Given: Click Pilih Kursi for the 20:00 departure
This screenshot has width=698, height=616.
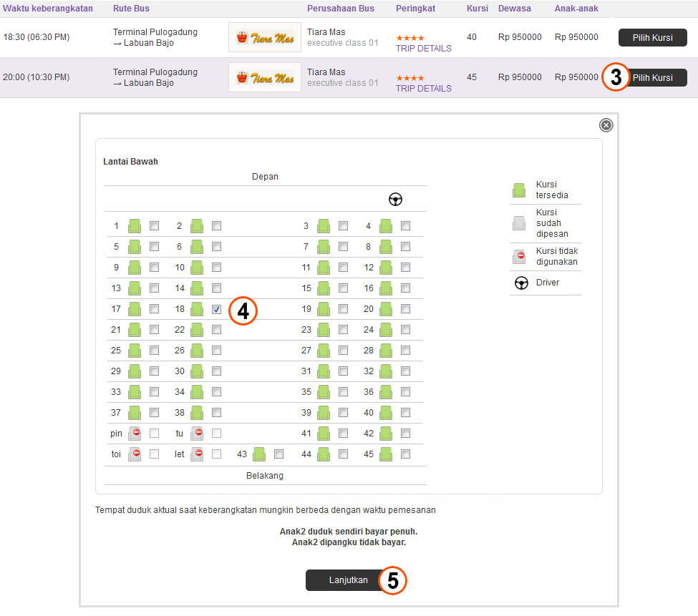Looking at the screenshot, I should [x=653, y=78].
